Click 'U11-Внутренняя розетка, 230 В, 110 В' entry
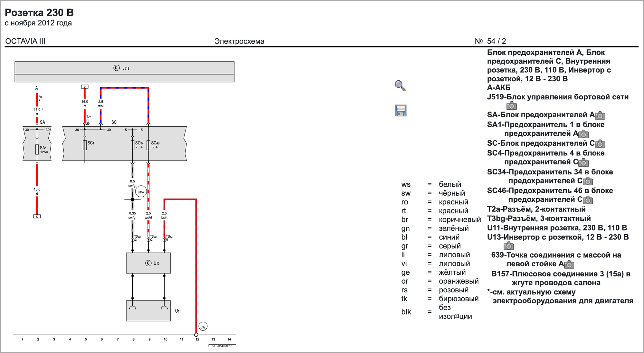 (557, 228)
